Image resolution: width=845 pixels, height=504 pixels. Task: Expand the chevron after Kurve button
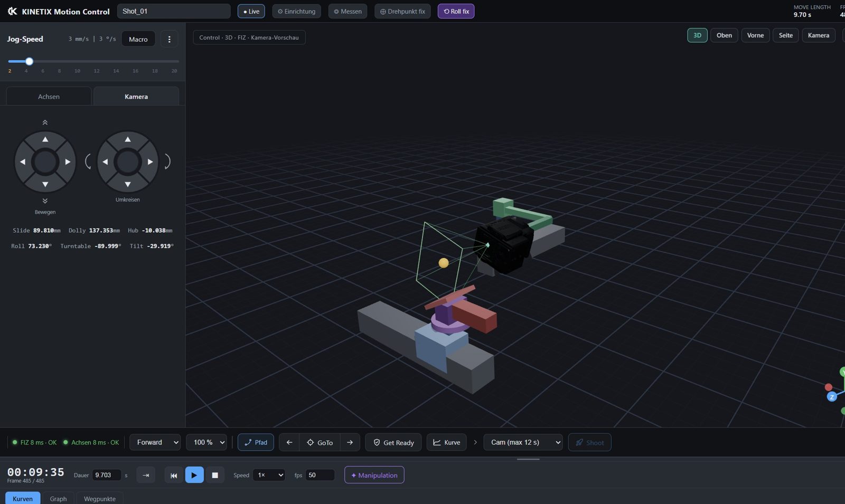(475, 442)
